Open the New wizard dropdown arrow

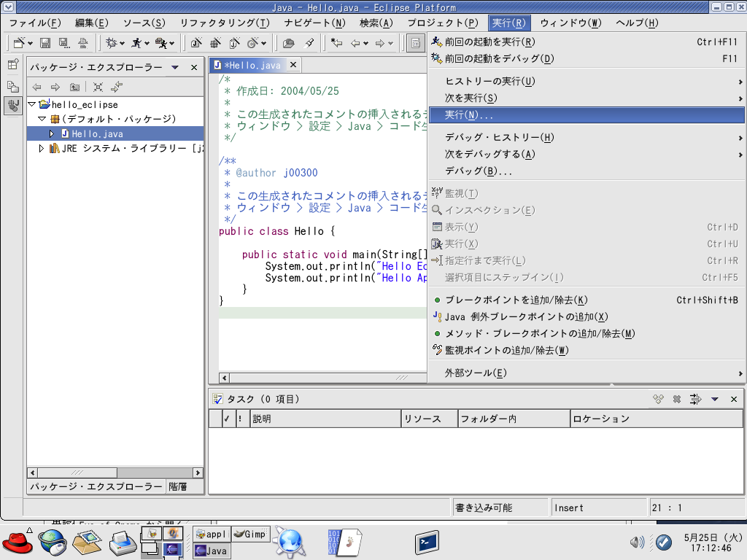pos(30,43)
